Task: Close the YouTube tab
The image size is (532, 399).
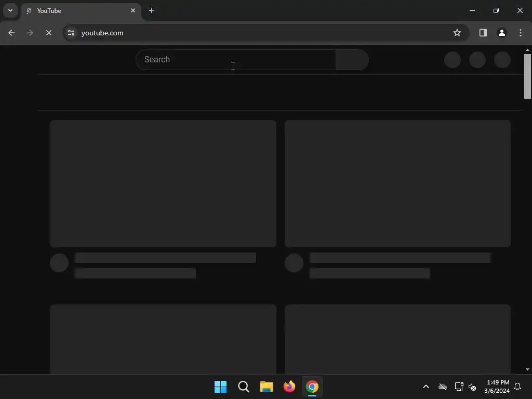Action: 133,10
